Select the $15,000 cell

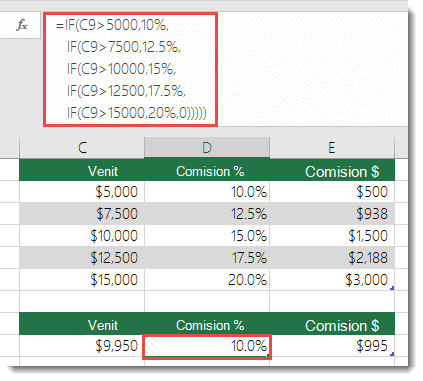pyautogui.click(x=82, y=280)
